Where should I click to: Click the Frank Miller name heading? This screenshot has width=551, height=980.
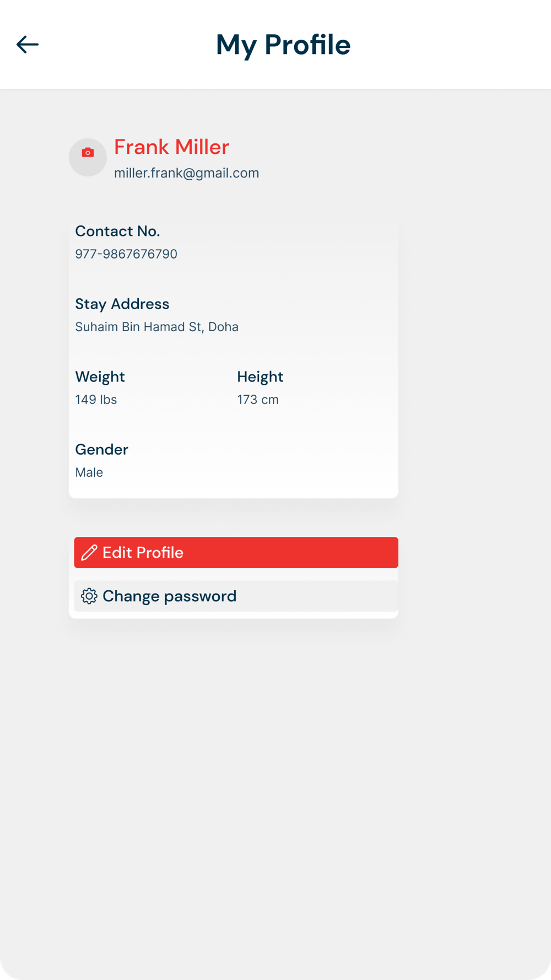tap(171, 147)
